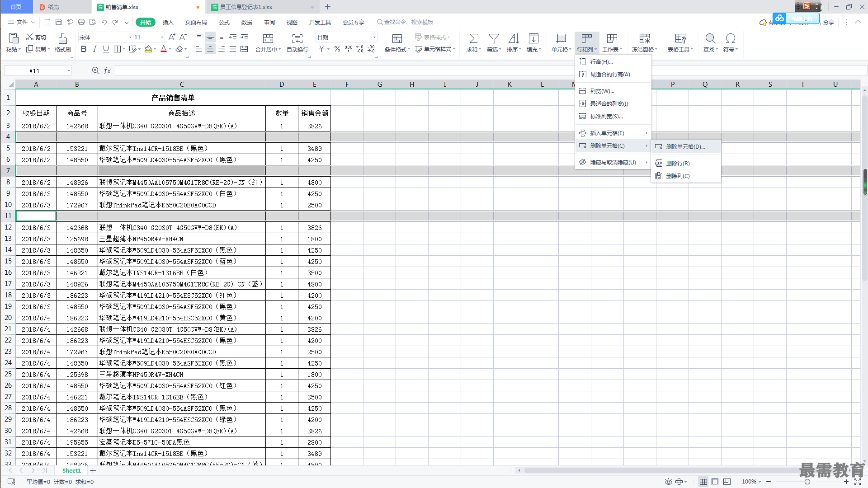Click the Conditional Formatting (条件格式) icon
This screenshot has height=488, width=868.
pos(397,38)
